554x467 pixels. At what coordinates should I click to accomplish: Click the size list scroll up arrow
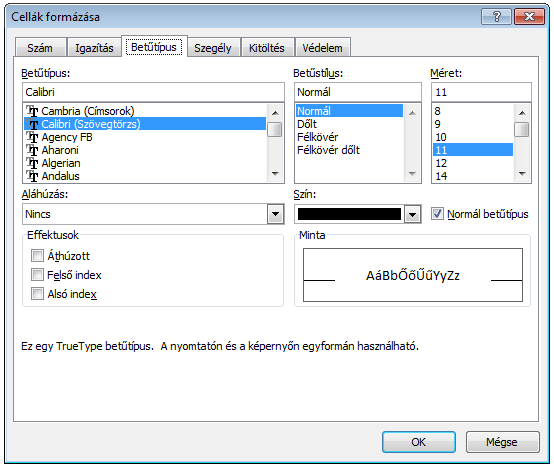(522, 113)
